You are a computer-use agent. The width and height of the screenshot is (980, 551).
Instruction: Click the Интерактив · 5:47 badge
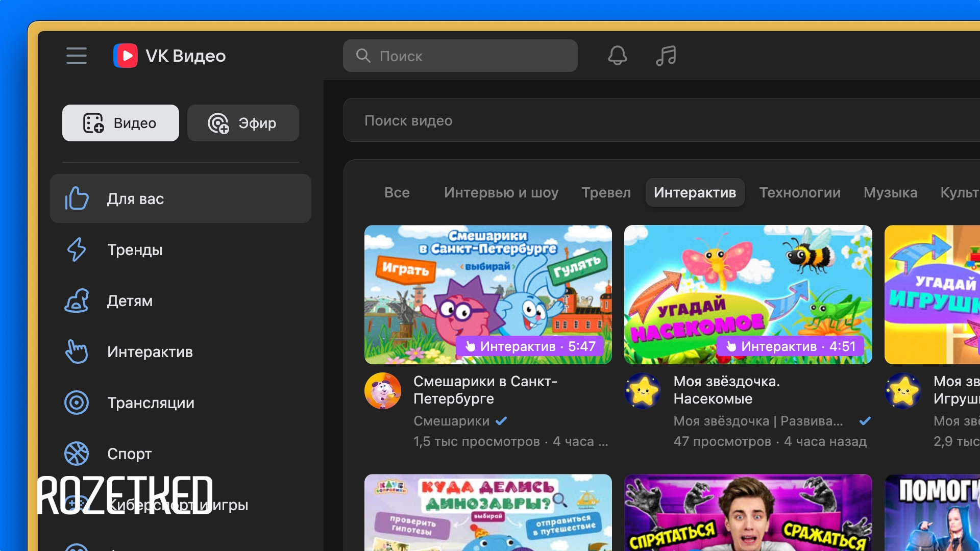tap(530, 346)
